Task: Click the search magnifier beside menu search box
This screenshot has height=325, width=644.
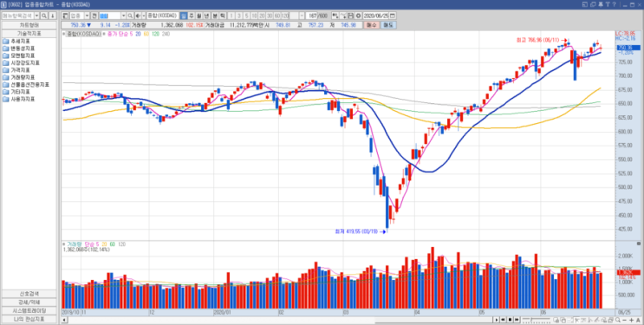Action: click(x=44, y=16)
